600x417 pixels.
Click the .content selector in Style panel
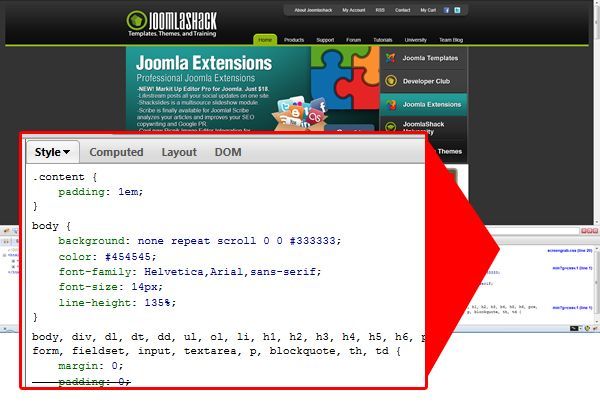tap(58, 177)
